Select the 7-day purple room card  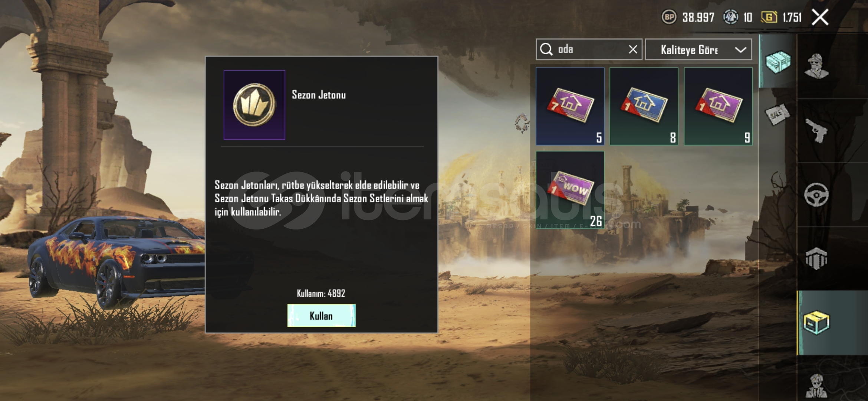(x=570, y=106)
